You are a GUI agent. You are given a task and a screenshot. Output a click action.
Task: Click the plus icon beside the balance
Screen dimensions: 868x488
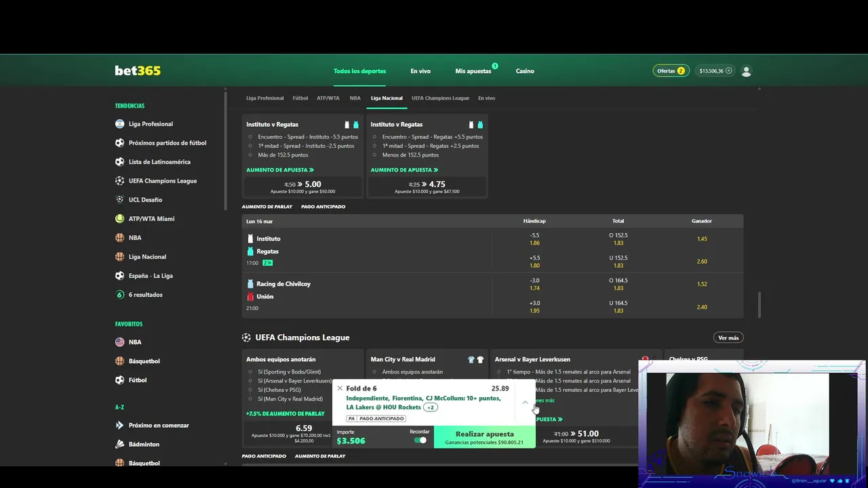click(x=729, y=70)
